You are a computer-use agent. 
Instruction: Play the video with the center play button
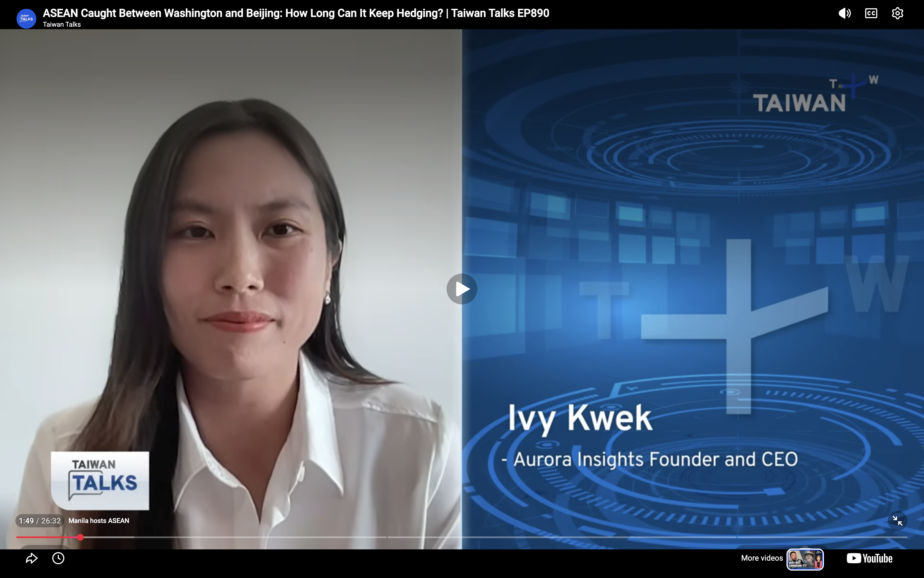tap(462, 289)
